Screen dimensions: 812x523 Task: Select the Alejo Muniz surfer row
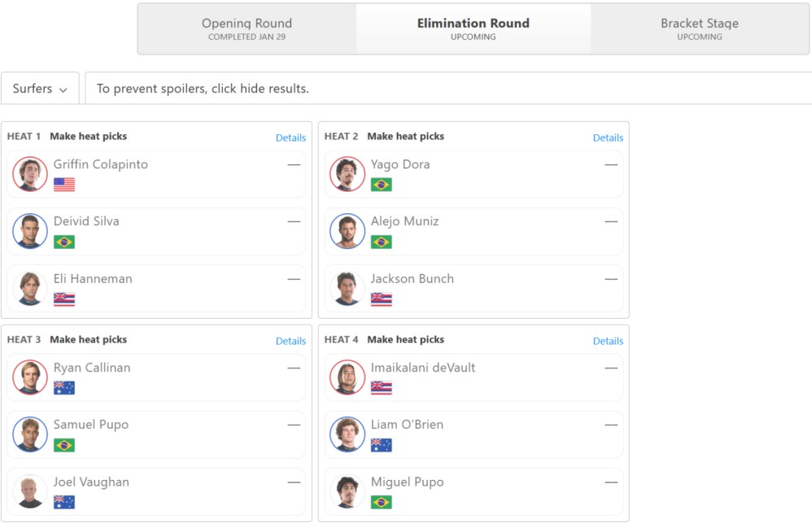coord(474,232)
